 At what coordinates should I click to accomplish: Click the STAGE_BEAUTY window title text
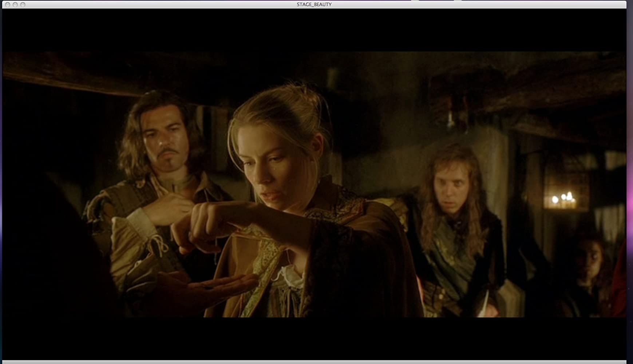pyautogui.click(x=314, y=4)
